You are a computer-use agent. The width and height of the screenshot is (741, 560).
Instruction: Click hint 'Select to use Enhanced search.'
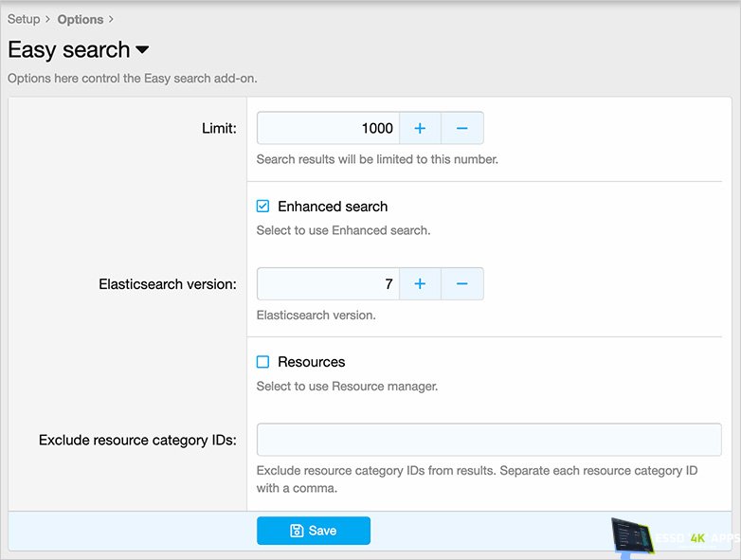[343, 230]
